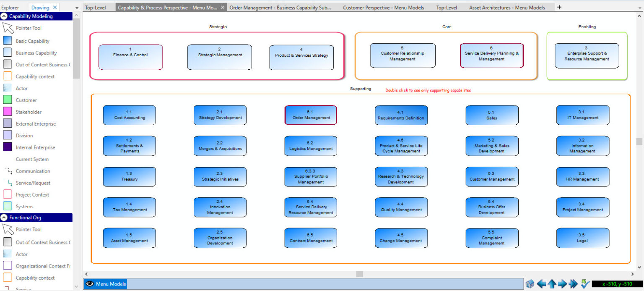
Task: Collapse the Capability Modeling palette section
Action: coord(4,16)
